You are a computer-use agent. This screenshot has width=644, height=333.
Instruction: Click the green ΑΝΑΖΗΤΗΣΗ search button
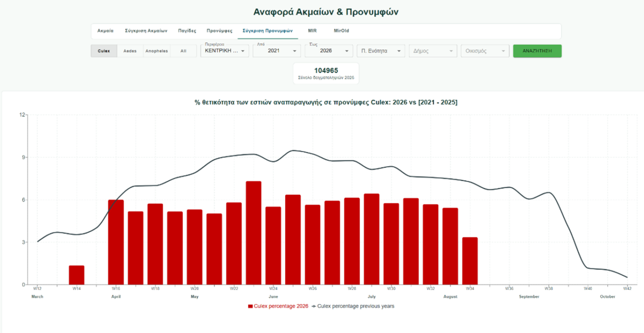pos(537,51)
